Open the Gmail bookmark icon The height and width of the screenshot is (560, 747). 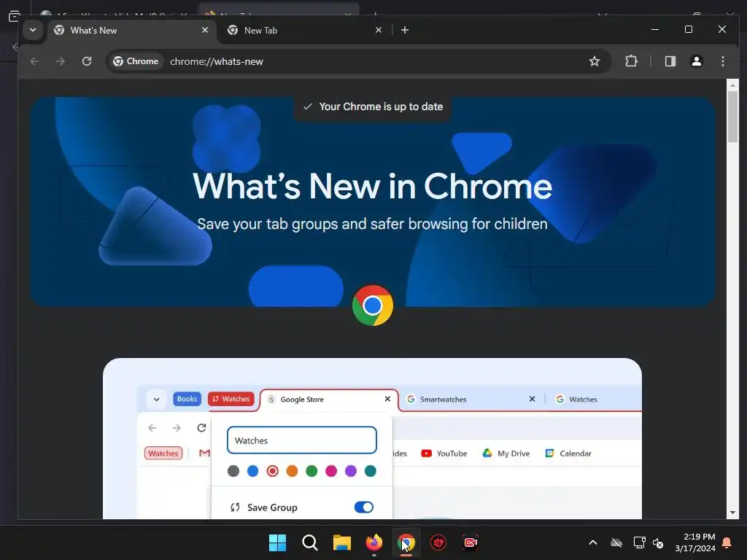click(204, 453)
